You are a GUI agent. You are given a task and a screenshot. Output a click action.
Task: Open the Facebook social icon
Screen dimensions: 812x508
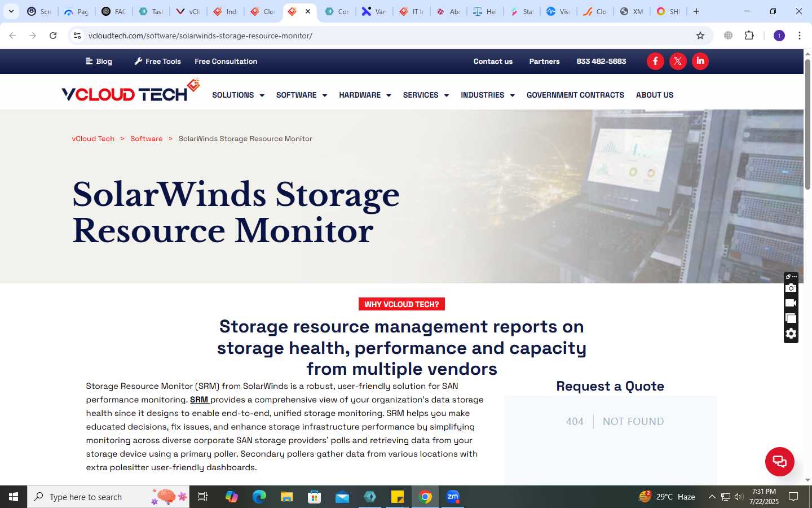click(x=655, y=61)
